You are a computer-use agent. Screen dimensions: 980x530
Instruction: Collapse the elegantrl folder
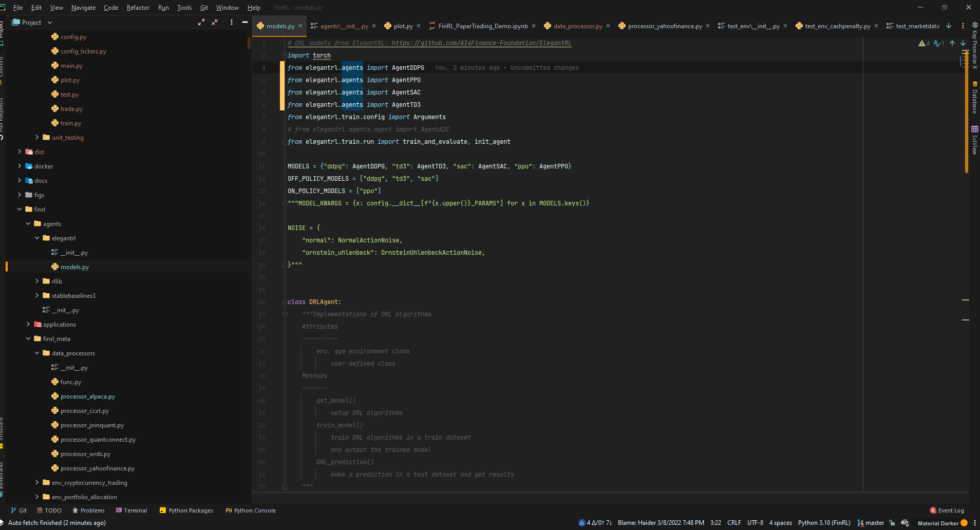point(36,238)
